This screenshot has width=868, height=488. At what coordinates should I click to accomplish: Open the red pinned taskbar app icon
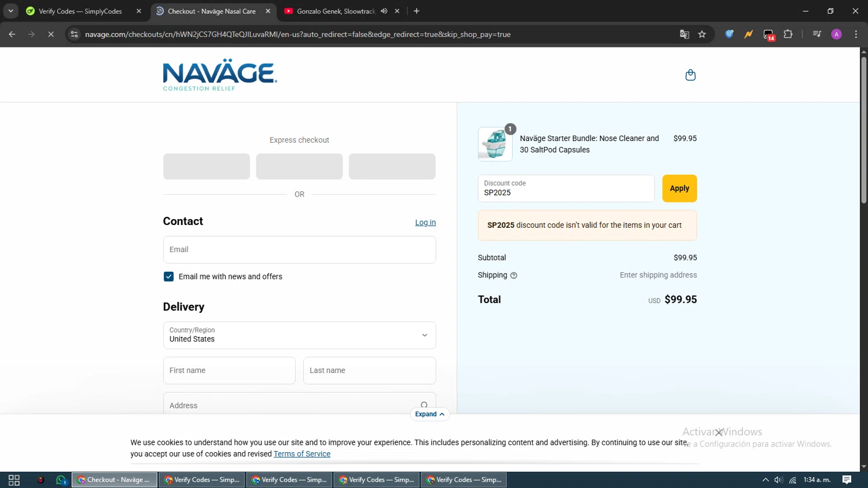(x=41, y=480)
